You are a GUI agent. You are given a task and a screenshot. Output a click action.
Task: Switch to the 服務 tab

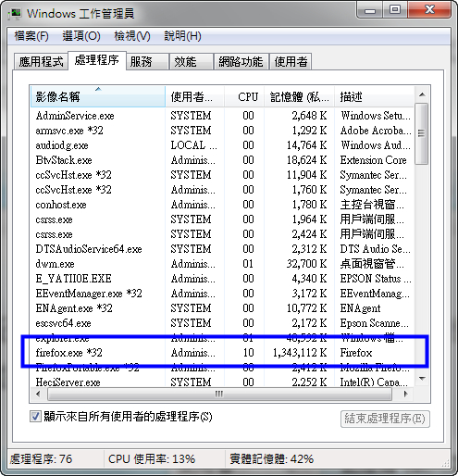click(147, 62)
